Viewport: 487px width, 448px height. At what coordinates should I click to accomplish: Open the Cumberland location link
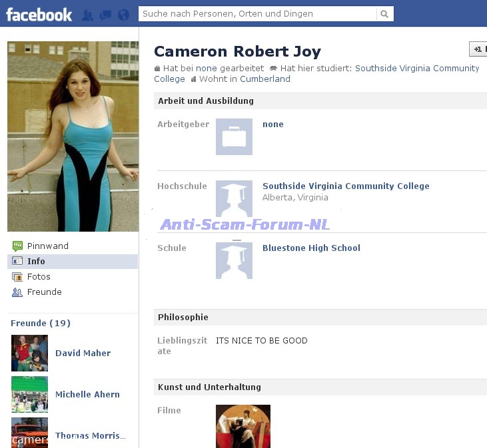coord(265,79)
